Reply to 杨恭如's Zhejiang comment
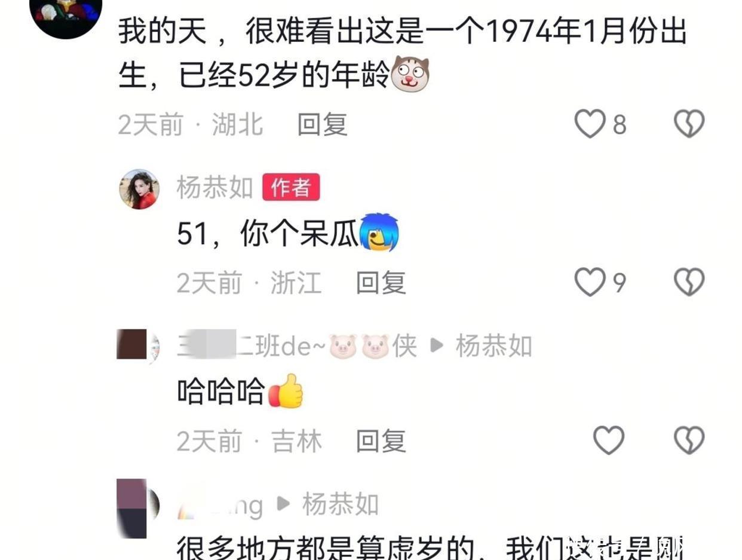The width and height of the screenshot is (742, 560). (x=381, y=283)
